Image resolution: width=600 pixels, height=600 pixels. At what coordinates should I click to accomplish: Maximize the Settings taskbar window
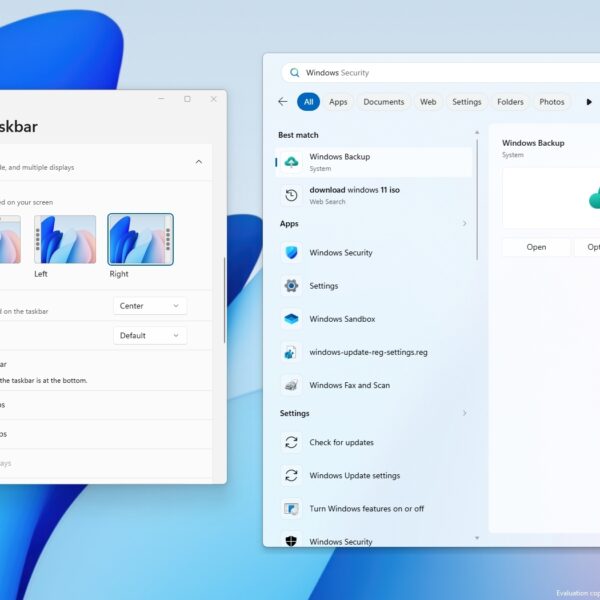(187, 99)
